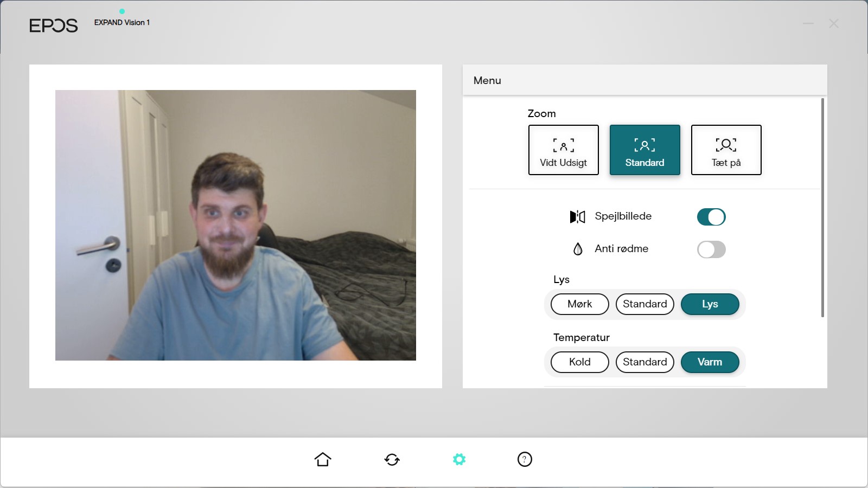Choose the Lys brightness button
Image resolution: width=868 pixels, height=488 pixels.
pos(710,304)
